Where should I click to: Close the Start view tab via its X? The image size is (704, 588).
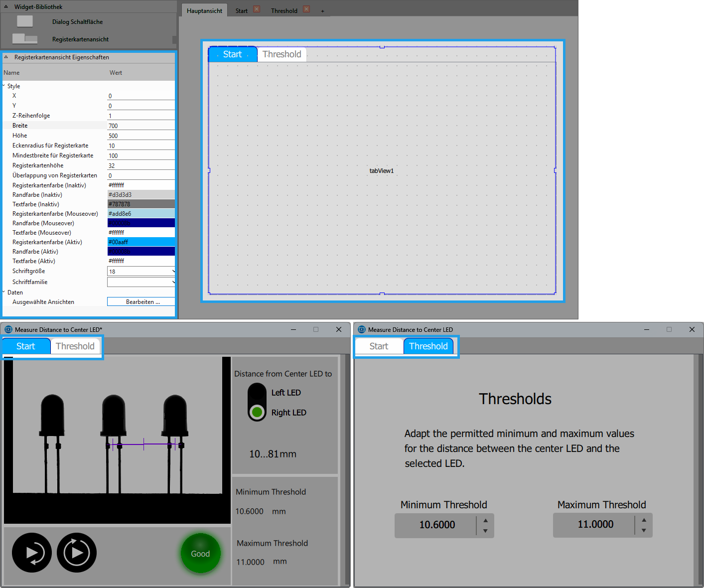(257, 9)
